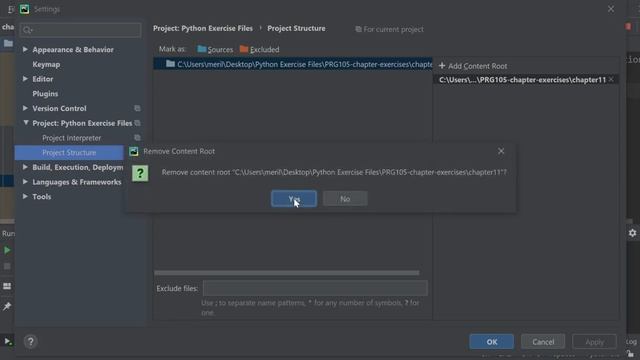
Task: Open the help question mark icon
Action: [x=30, y=342]
